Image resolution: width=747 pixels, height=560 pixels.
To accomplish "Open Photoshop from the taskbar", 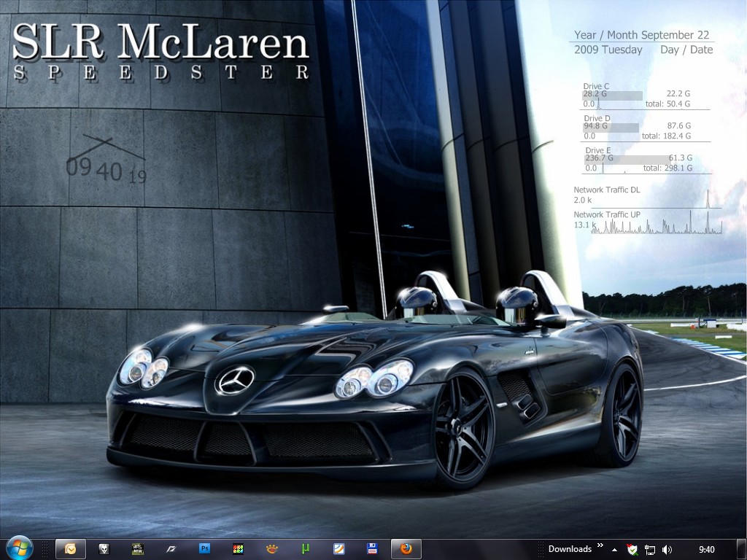I will coord(204,548).
